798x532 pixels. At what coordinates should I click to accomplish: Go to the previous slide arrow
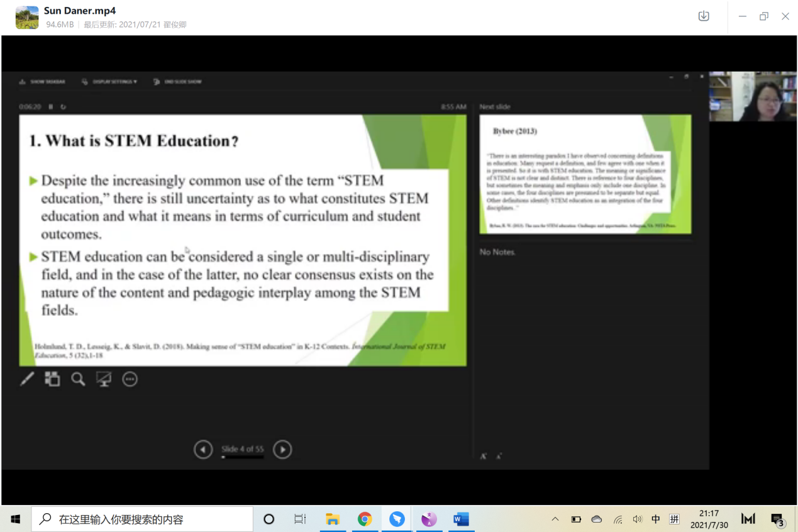click(x=203, y=450)
